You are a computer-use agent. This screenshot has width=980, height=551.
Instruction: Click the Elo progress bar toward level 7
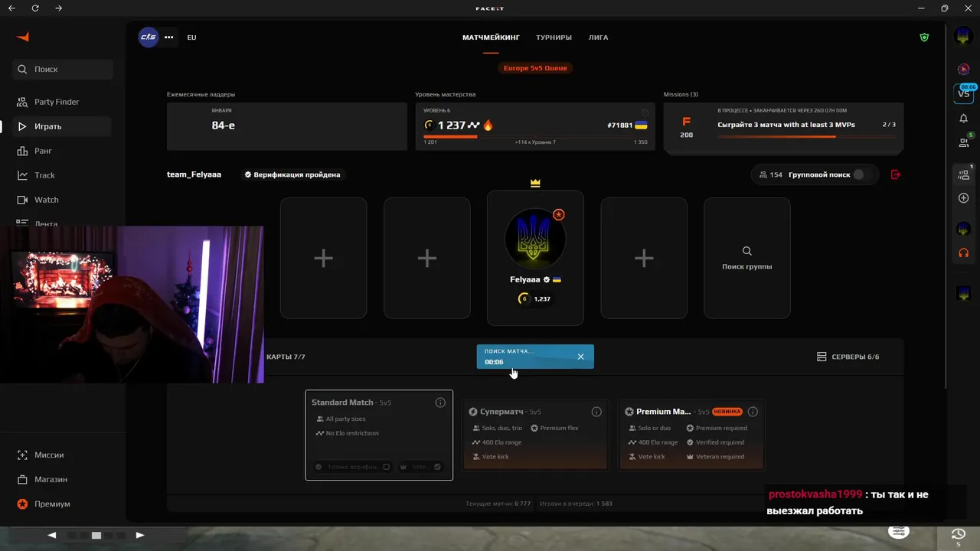(x=535, y=137)
